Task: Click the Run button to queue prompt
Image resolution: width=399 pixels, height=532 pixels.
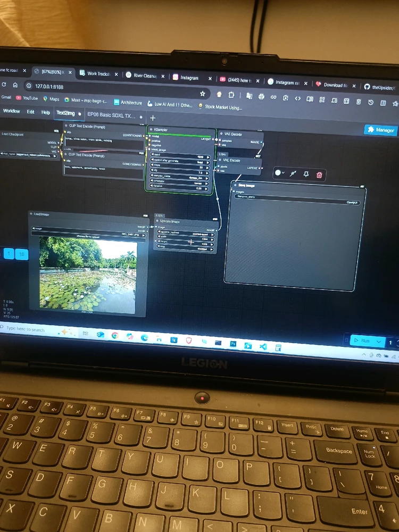Action: pyautogui.click(x=362, y=340)
